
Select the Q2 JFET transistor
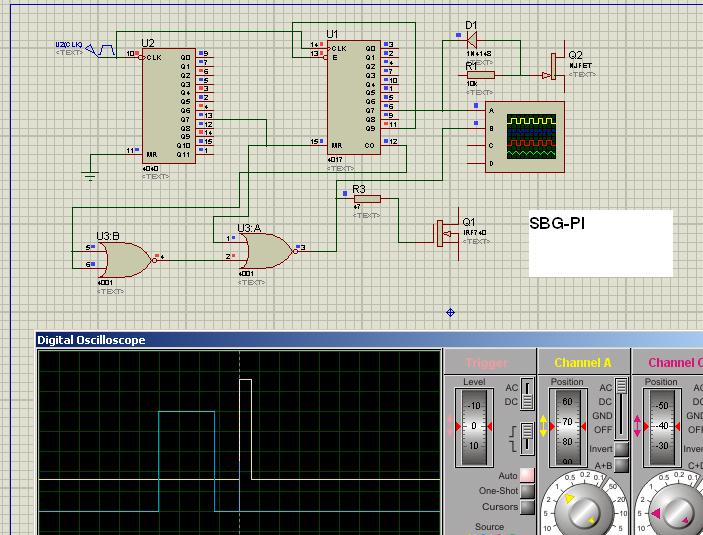pos(553,67)
